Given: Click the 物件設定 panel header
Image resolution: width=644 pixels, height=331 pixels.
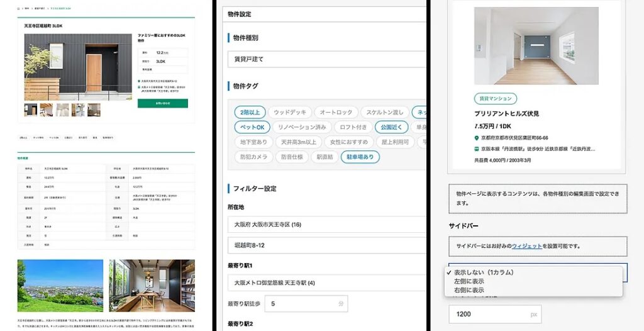Looking at the screenshot, I should pyautogui.click(x=324, y=14).
